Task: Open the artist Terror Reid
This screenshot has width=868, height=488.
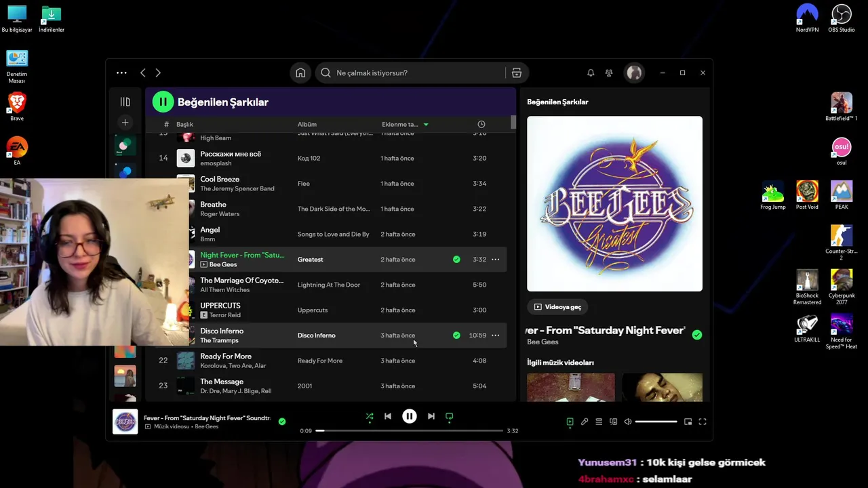Action: point(224,315)
